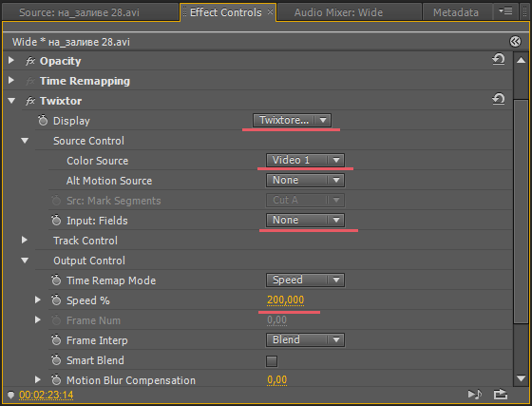Click the play audio toggle icon
Screen dimensions: 532x406
(475, 395)
